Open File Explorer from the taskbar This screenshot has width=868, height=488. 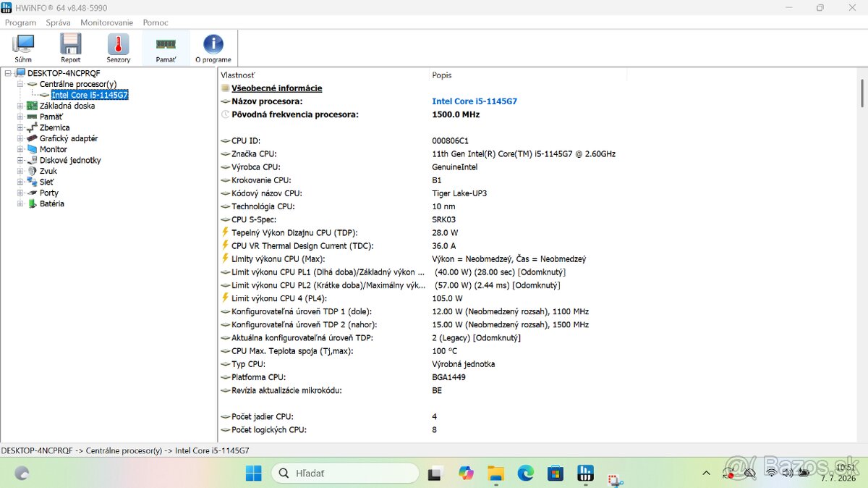click(x=495, y=474)
